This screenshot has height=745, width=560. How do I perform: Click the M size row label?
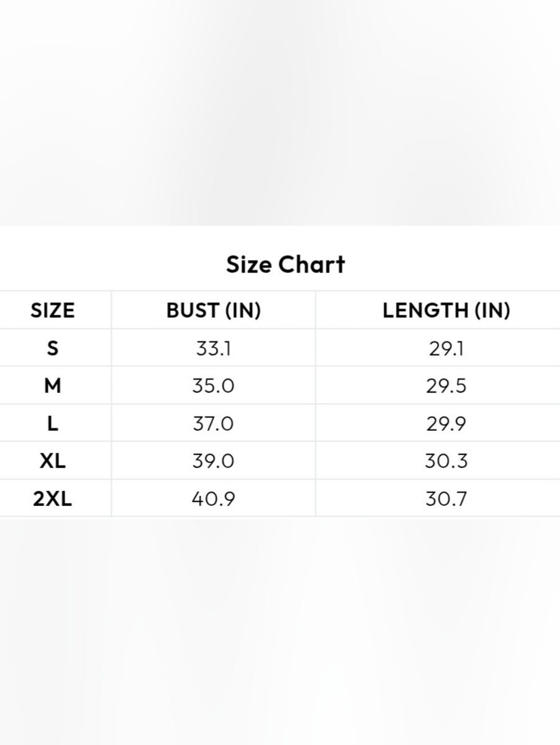pos(53,386)
